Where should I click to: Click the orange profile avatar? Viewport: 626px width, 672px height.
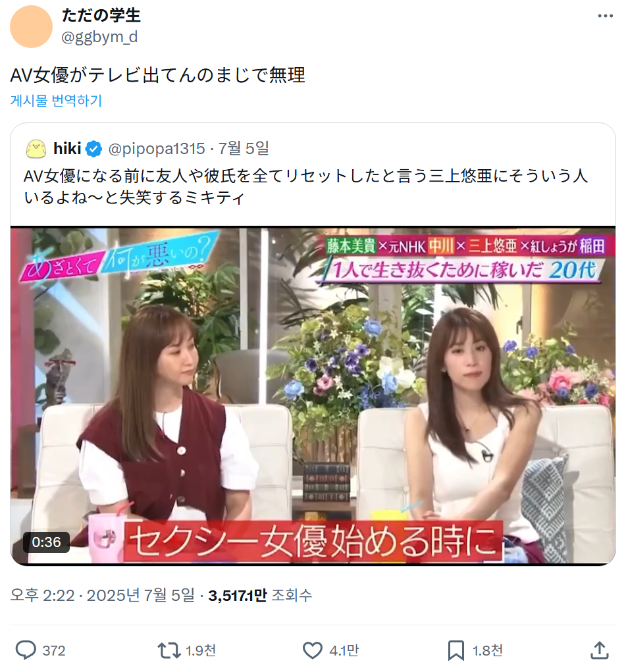point(31,26)
